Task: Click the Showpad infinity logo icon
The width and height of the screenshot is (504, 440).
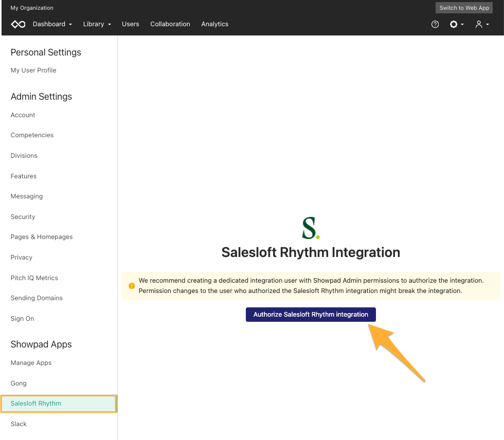Action: (18, 24)
